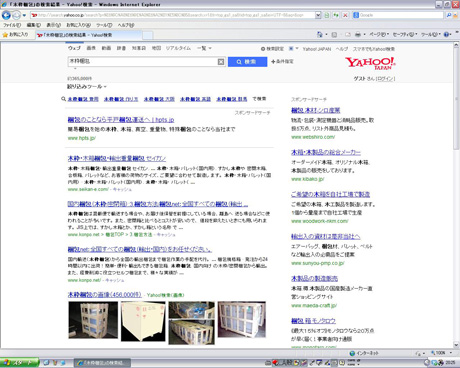Click the red X Stop loading icon
This screenshot has width=460, height=368.
tap(345, 15)
